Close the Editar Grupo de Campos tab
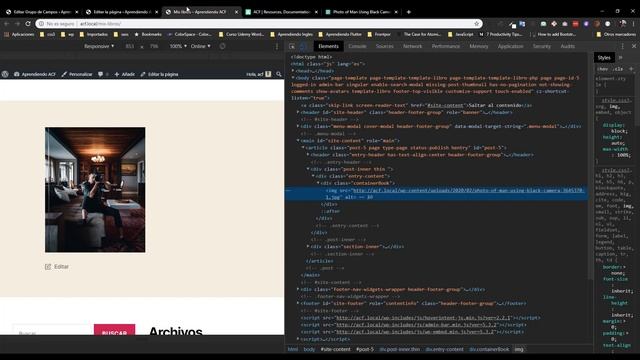Image resolution: width=640 pixels, height=360 pixels. (x=76, y=12)
